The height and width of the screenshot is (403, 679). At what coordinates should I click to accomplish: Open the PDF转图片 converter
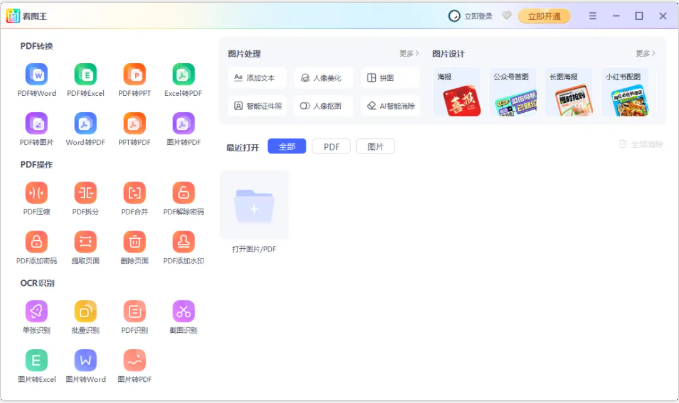37,129
